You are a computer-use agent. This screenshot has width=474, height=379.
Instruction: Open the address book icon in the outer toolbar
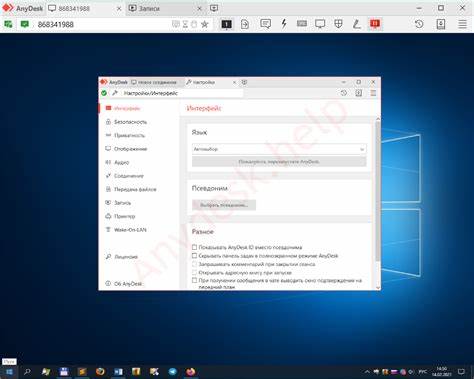tap(441, 24)
